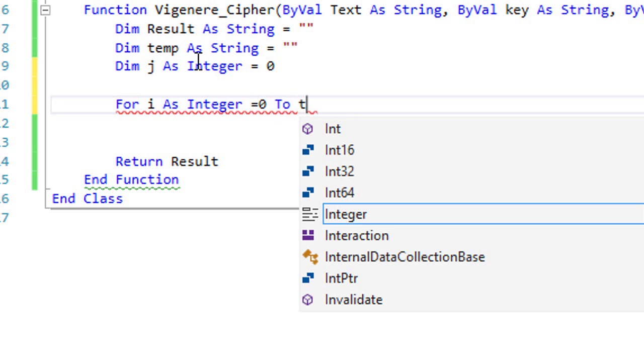Click the InternalDataCollectionBase class icon
This screenshot has height=362, width=644.
(309, 257)
